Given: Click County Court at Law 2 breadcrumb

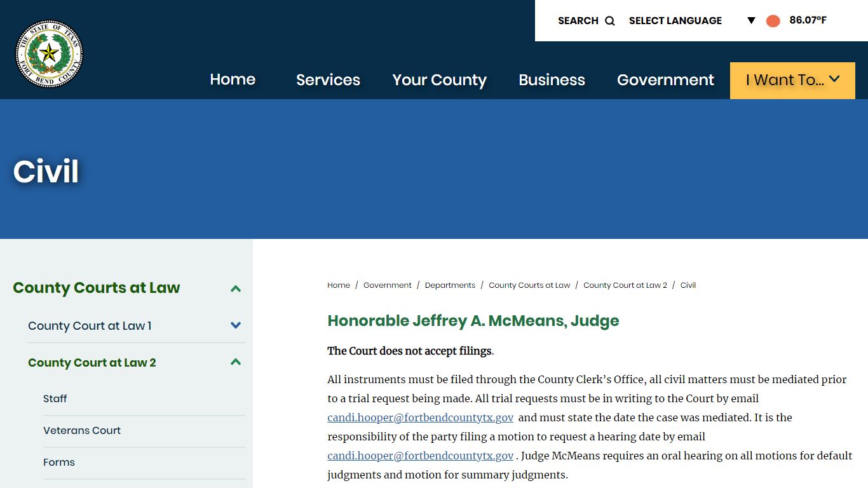Looking at the screenshot, I should coord(625,285).
